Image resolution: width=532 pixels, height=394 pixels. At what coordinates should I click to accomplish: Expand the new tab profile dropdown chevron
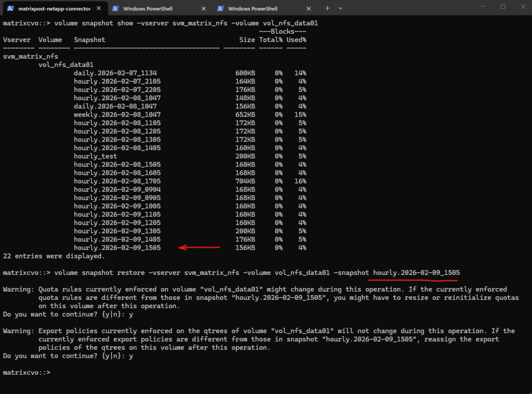(340, 9)
